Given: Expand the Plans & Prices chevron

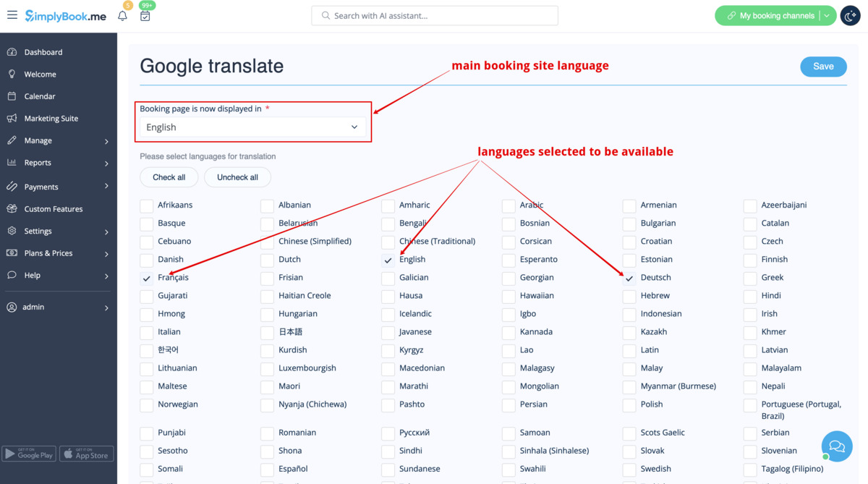Looking at the screenshot, I should (106, 254).
